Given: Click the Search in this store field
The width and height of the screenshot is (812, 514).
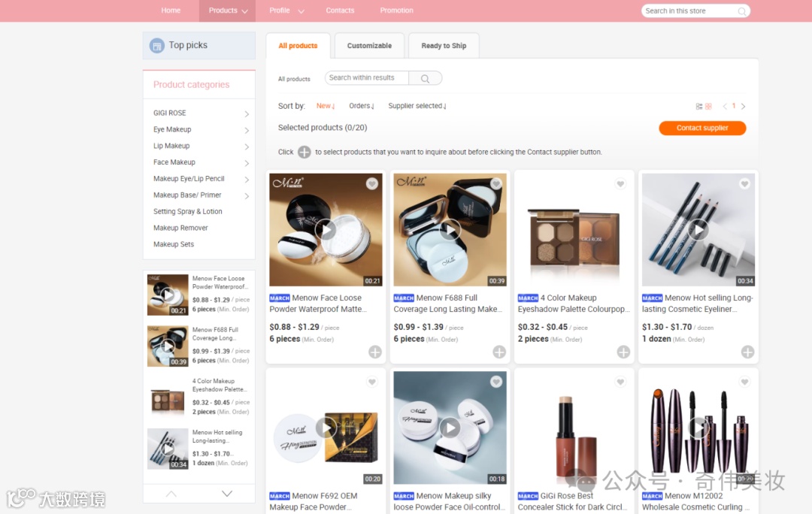Looking at the screenshot, I should 689,11.
